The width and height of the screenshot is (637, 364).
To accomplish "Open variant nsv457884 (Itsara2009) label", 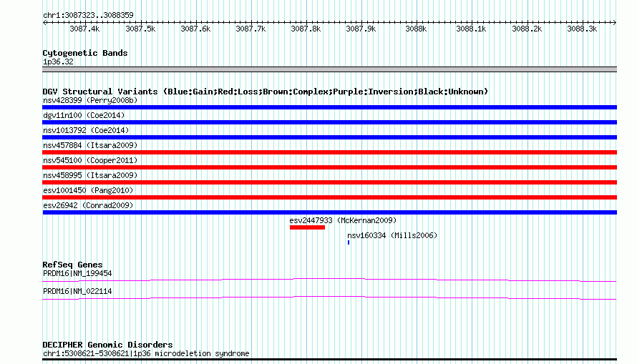I will [x=90, y=145].
